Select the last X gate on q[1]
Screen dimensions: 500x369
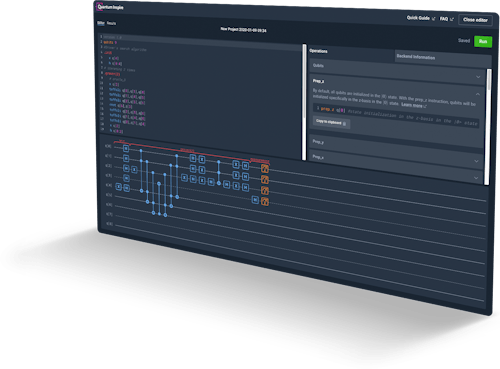236,175
